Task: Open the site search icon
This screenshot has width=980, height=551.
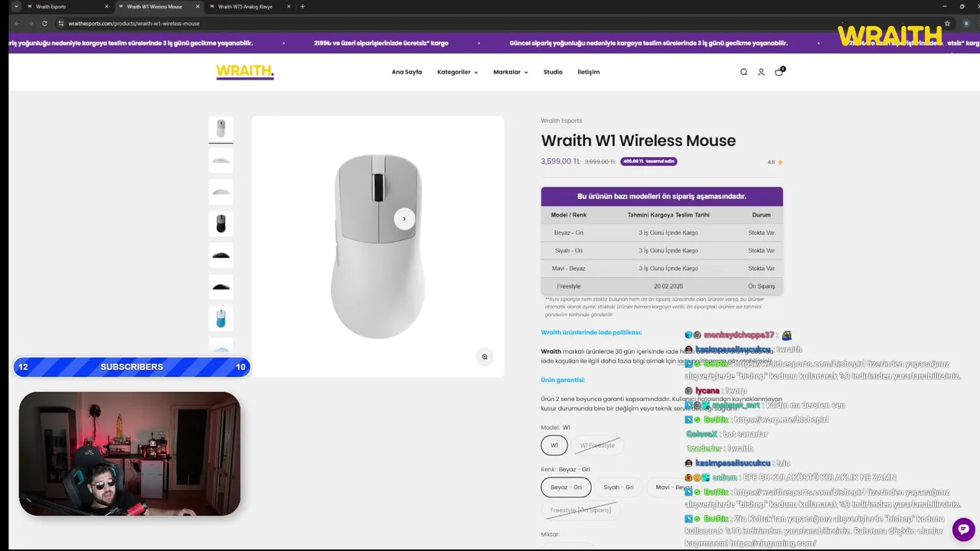Action: click(x=743, y=72)
